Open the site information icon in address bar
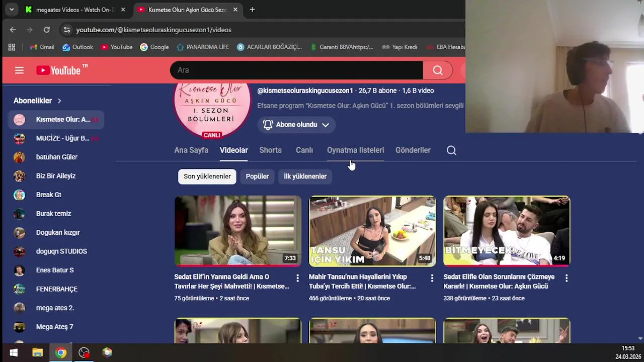Screen dimensions: 644x362 [x=67, y=30]
